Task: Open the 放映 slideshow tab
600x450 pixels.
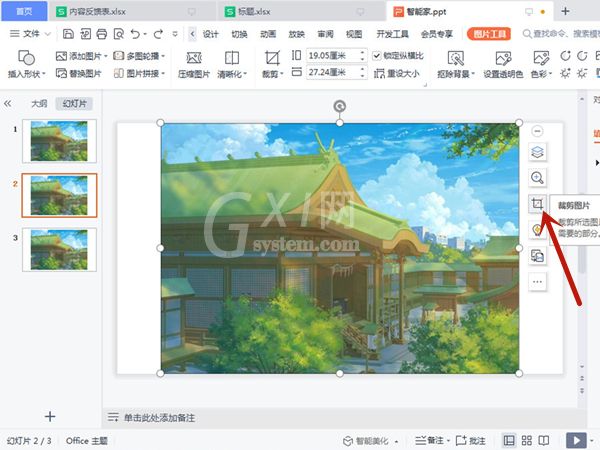Action: 297,34
